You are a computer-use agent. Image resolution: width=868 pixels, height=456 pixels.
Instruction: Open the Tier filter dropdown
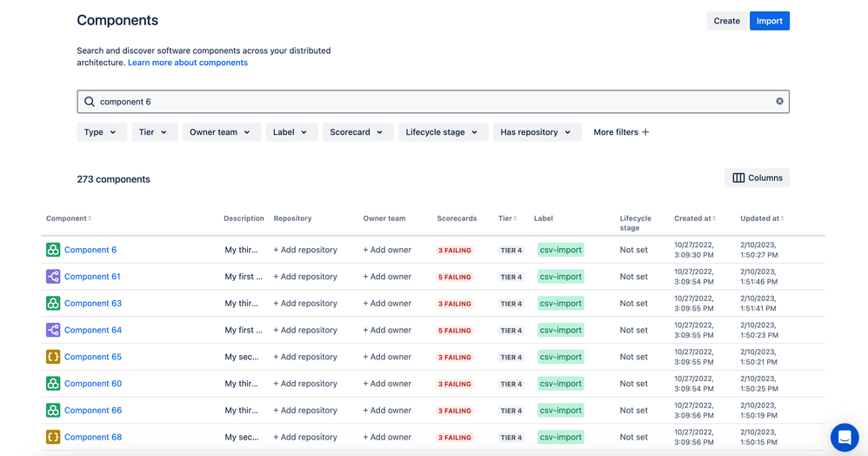tap(155, 132)
